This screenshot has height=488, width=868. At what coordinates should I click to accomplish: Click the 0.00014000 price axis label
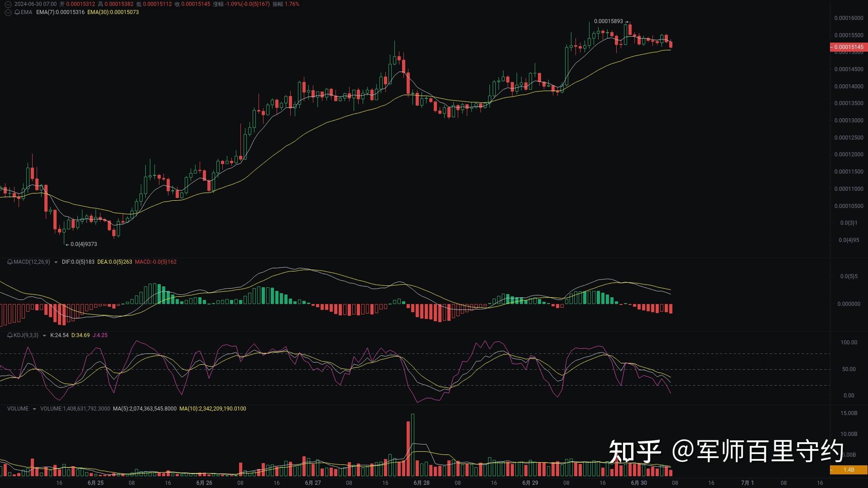(849, 87)
